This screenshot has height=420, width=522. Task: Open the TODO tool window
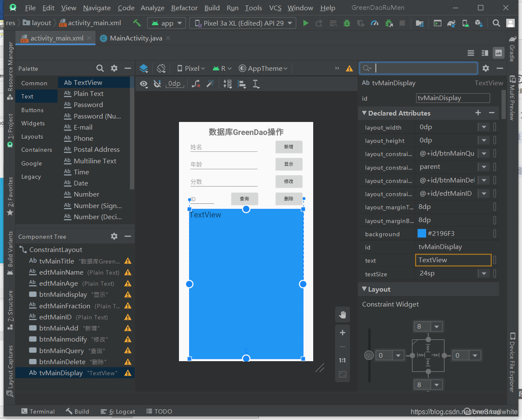coord(159,411)
